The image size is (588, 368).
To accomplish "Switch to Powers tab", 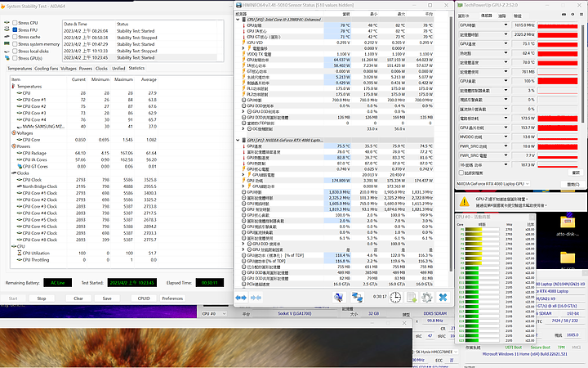I will tap(86, 69).
